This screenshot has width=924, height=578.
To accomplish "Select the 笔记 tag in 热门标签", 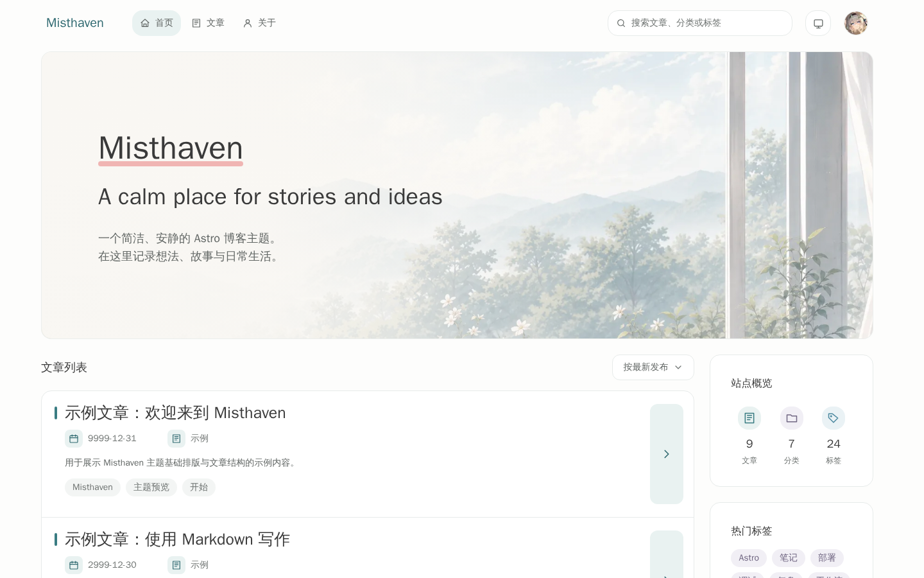I will [x=789, y=558].
